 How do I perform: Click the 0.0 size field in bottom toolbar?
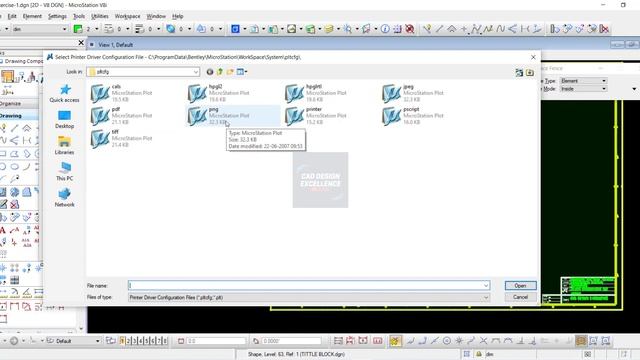pos(216,341)
